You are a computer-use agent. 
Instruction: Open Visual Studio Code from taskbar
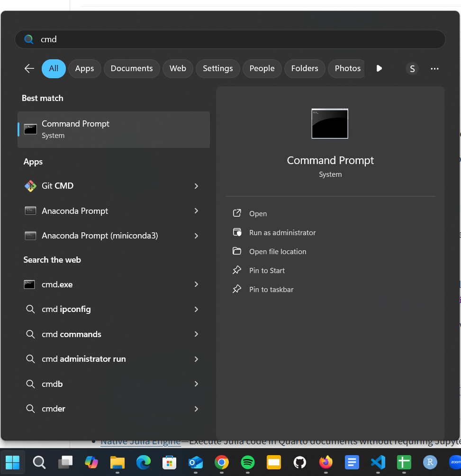(378, 462)
